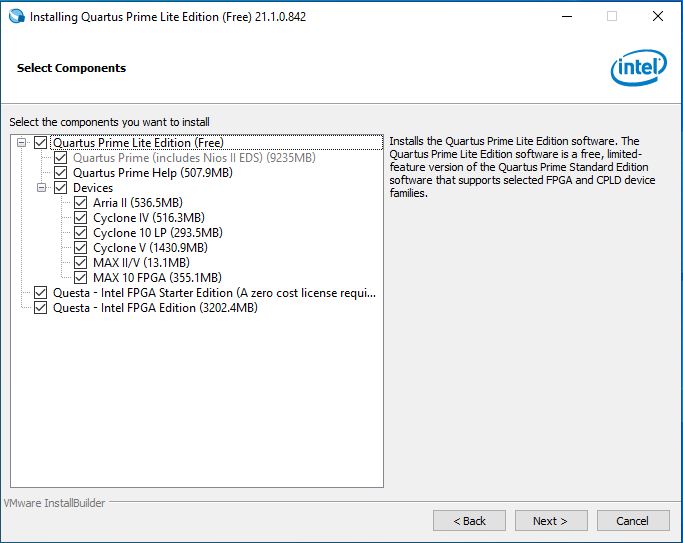Screen dimensions: 683x543
Task: Click the installer icon in title bar
Action: (15, 17)
